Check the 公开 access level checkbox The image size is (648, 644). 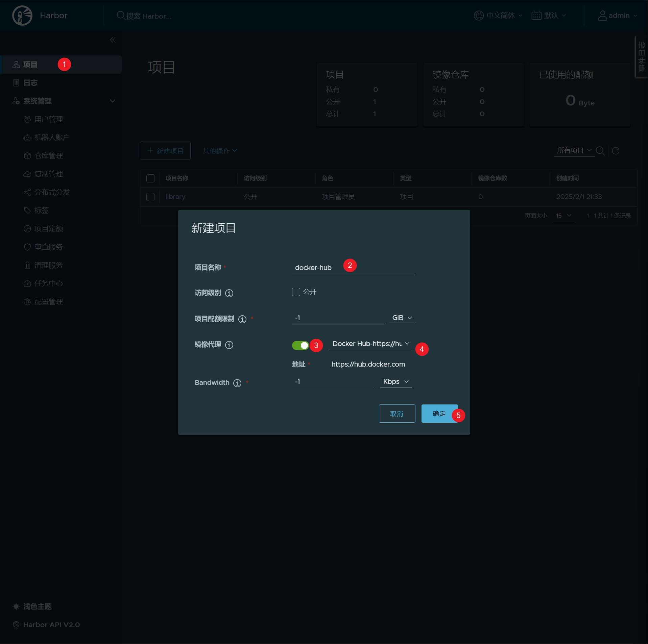(296, 292)
